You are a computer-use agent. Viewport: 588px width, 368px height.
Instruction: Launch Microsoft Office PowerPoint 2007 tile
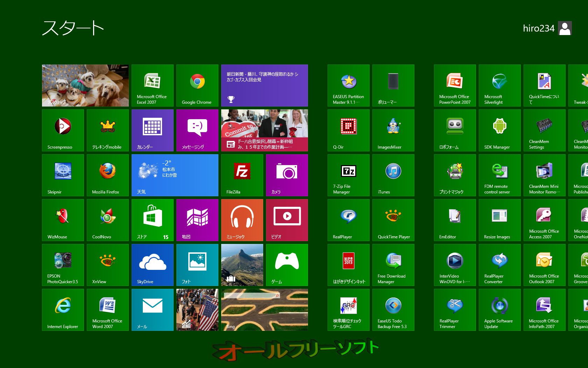click(455, 86)
